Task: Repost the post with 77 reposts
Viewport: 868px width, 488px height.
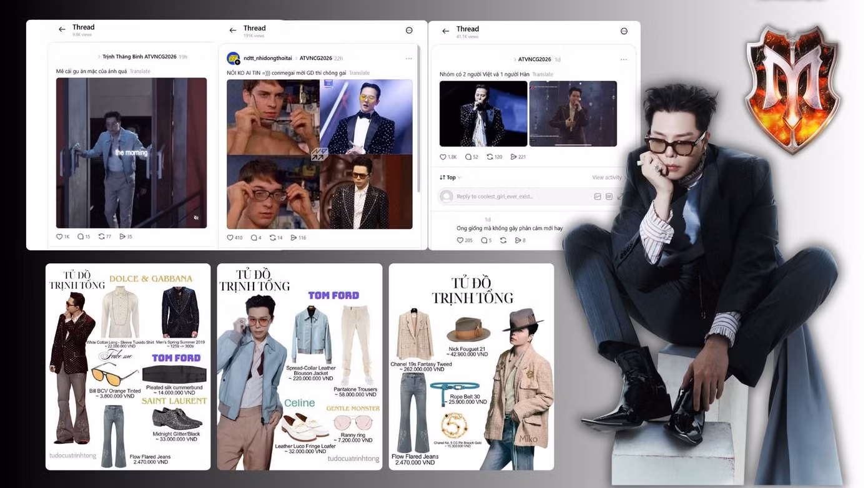Action: [x=101, y=237]
